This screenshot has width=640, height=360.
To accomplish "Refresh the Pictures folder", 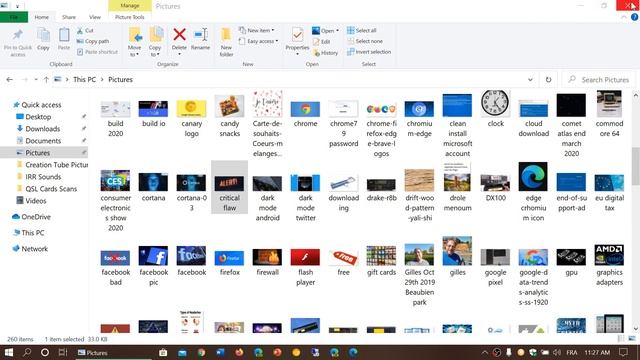I will coord(548,80).
